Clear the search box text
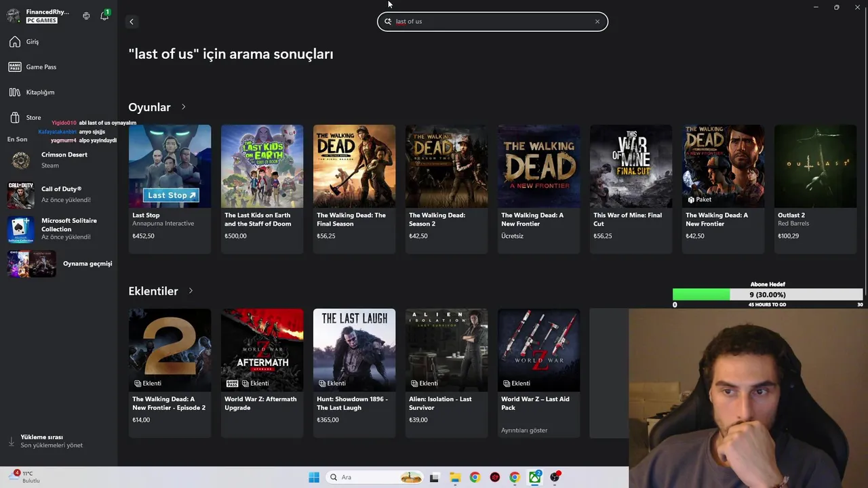868x488 pixels. pos(597,22)
